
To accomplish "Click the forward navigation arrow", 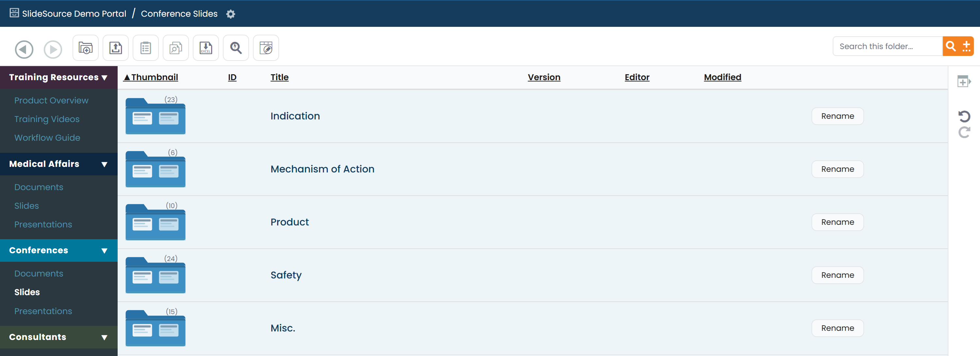I will click(53, 49).
